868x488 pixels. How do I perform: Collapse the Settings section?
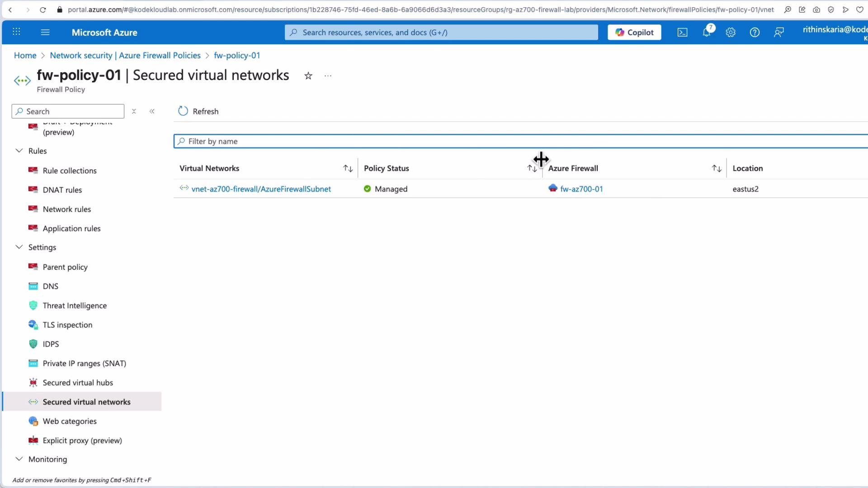click(x=19, y=247)
